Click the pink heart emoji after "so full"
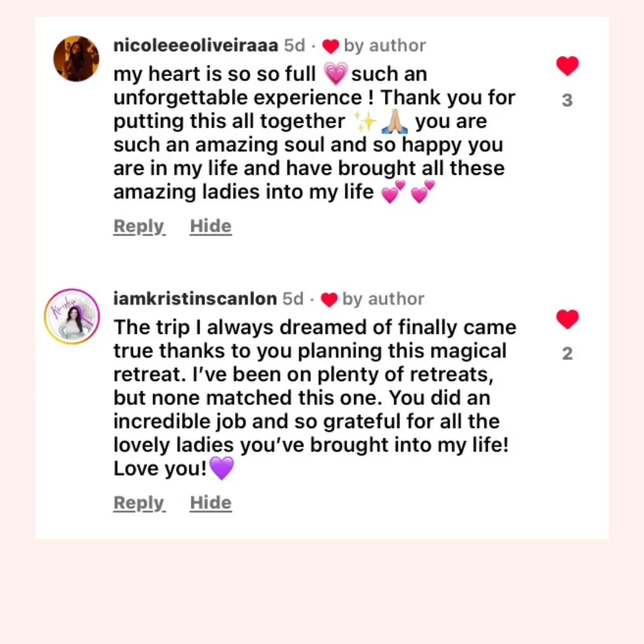This screenshot has height=644, width=644. pyautogui.click(x=336, y=75)
